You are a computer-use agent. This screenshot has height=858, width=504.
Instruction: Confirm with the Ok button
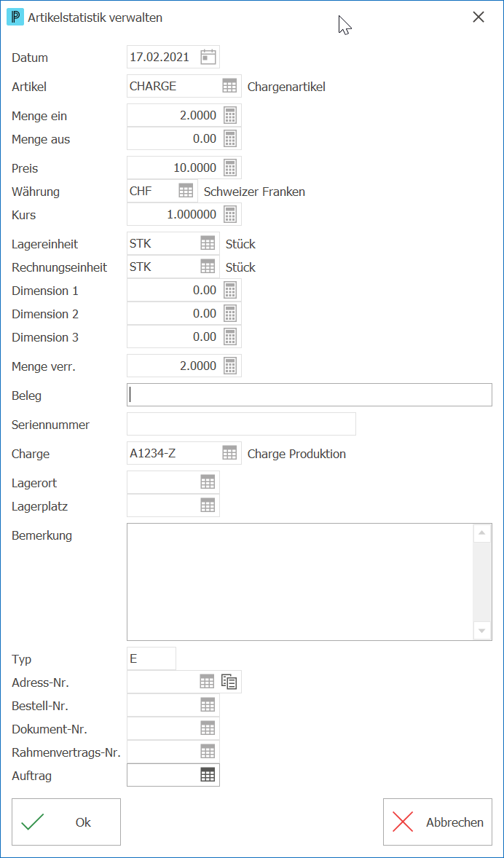click(x=66, y=822)
